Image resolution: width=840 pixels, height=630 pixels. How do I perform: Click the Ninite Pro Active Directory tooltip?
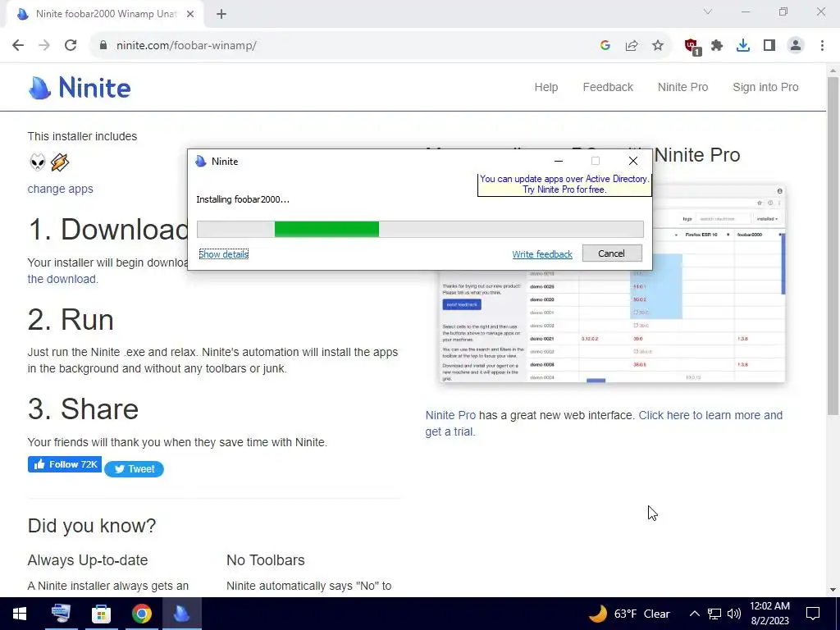[564, 185]
